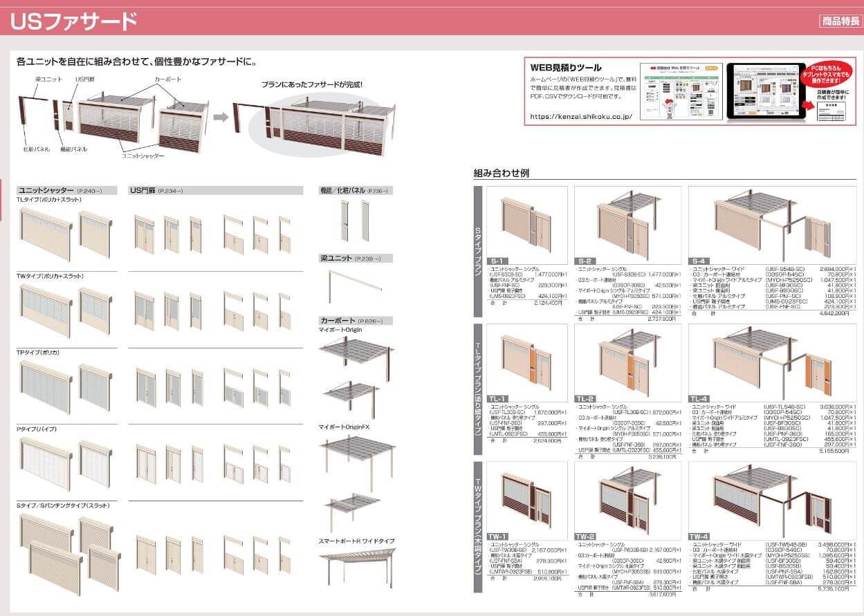The height and width of the screenshot is (616, 864).
Task: Open the ユニットシャッター section header
Action: (x=46, y=189)
